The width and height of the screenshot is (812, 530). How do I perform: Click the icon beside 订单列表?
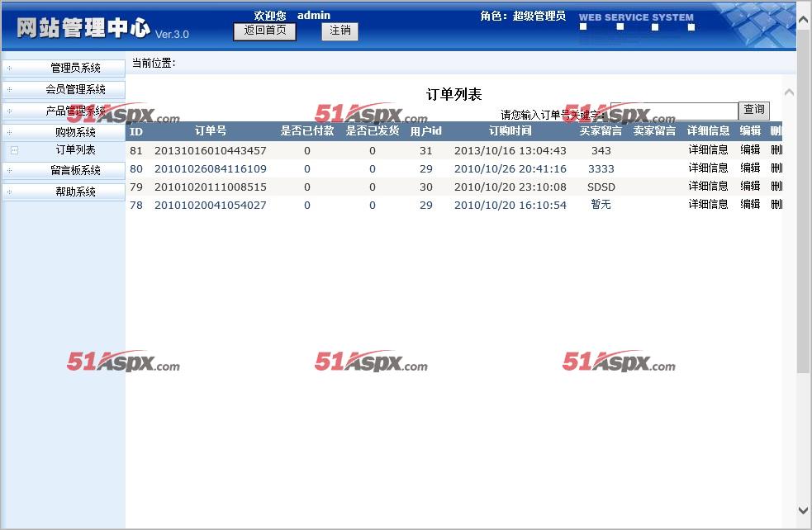pos(15,150)
